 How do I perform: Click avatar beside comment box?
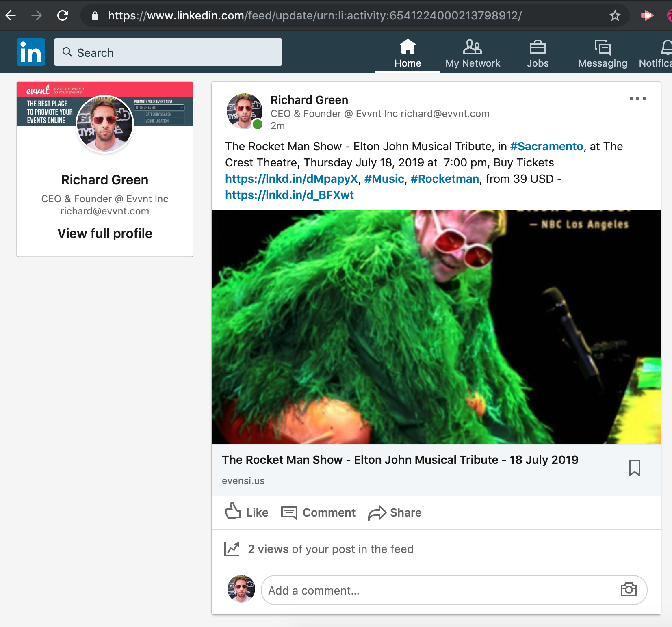[x=241, y=589]
